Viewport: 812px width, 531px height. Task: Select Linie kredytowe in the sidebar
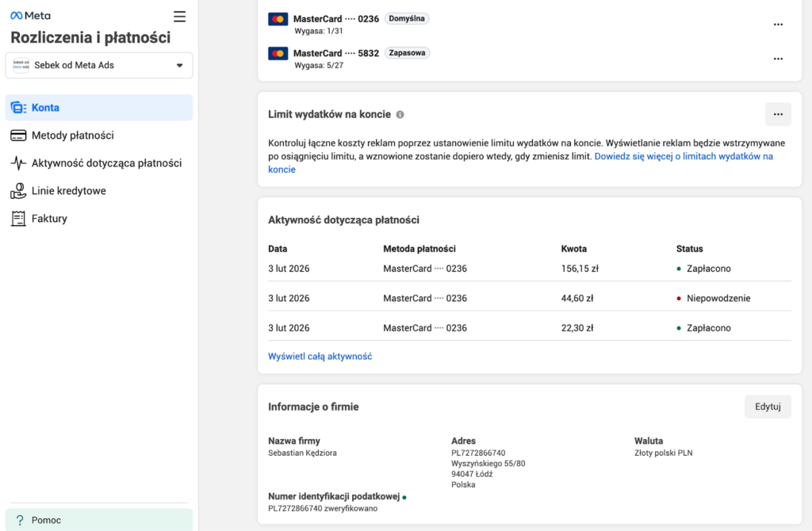click(x=69, y=191)
